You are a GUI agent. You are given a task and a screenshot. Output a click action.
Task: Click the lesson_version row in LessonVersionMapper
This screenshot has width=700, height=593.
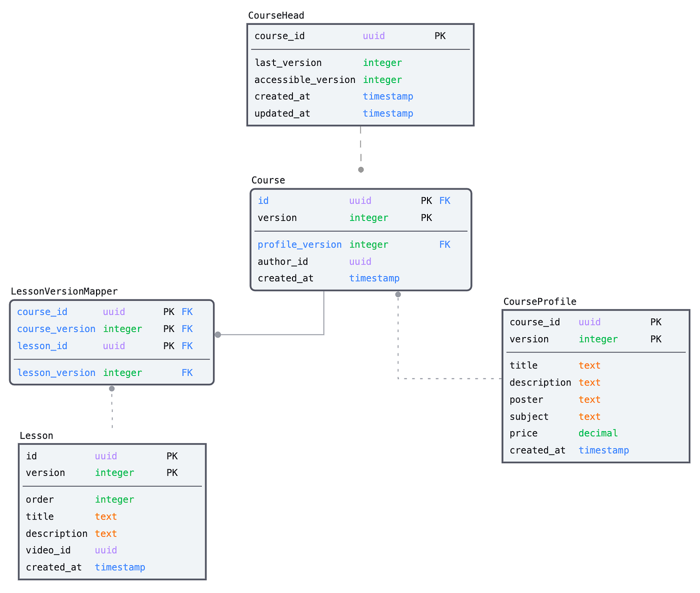pos(56,372)
